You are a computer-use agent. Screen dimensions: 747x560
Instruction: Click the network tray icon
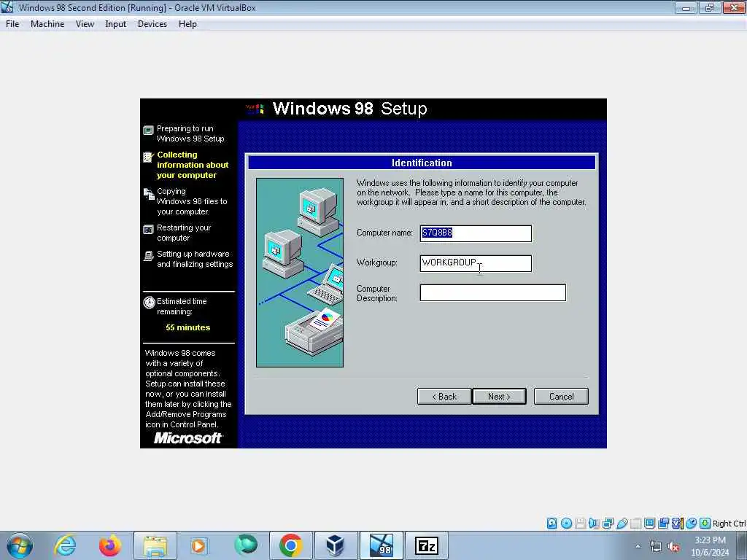click(656, 547)
